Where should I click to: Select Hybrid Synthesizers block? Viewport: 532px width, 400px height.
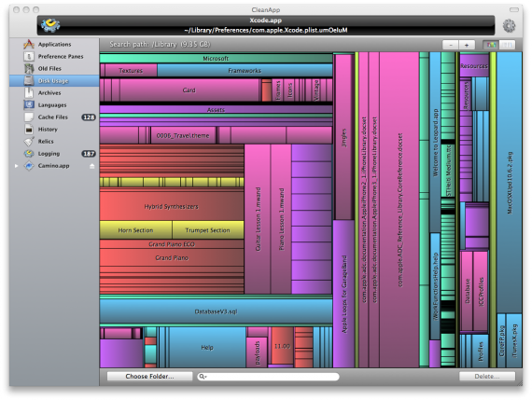pos(172,206)
